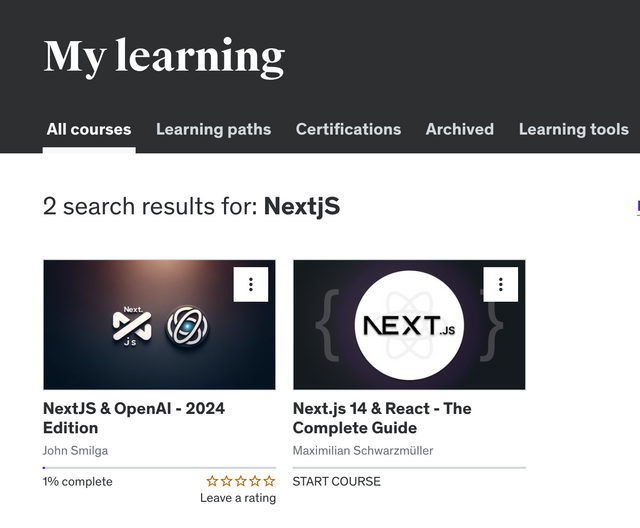Open options menu for NextJS & OpenAI course
Image resolution: width=640 pixels, height=528 pixels.
tap(251, 284)
